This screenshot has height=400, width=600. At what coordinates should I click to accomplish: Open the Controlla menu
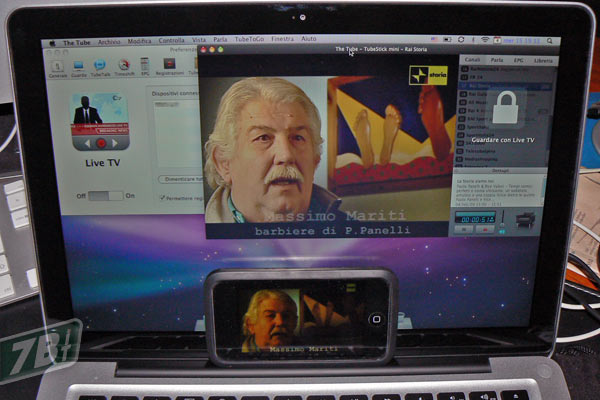point(171,42)
